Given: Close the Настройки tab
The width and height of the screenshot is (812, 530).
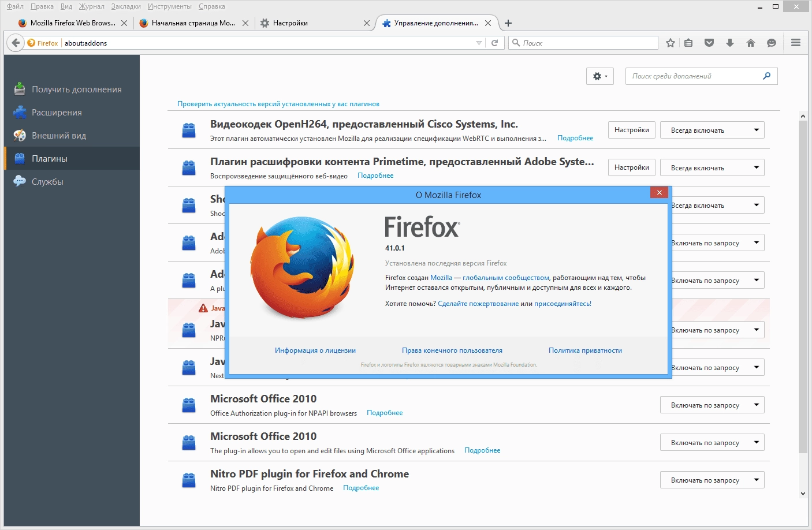Looking at the screenshot, I should point(367,23).
